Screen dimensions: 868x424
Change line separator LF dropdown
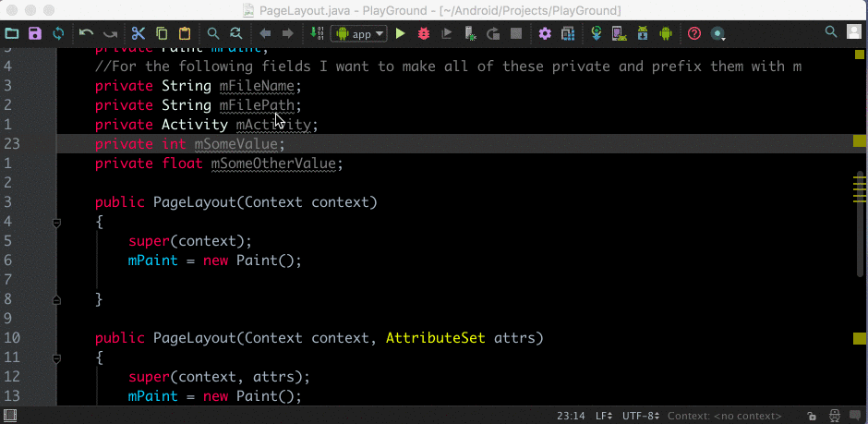[603, 416]
